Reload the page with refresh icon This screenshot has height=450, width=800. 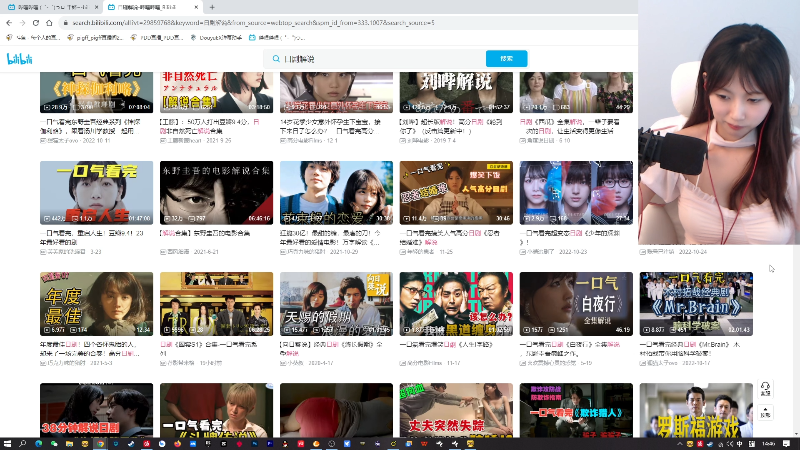click(x=36, y=23)
